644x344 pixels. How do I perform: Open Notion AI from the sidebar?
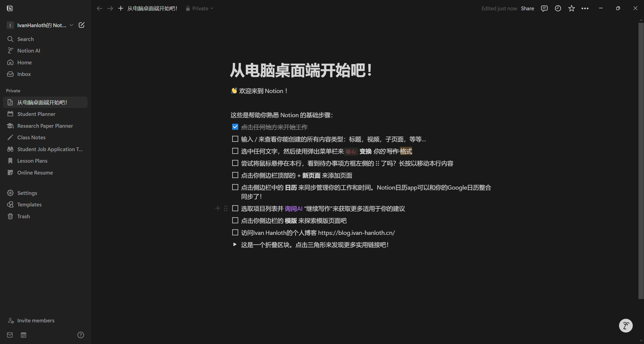[45, 51]
